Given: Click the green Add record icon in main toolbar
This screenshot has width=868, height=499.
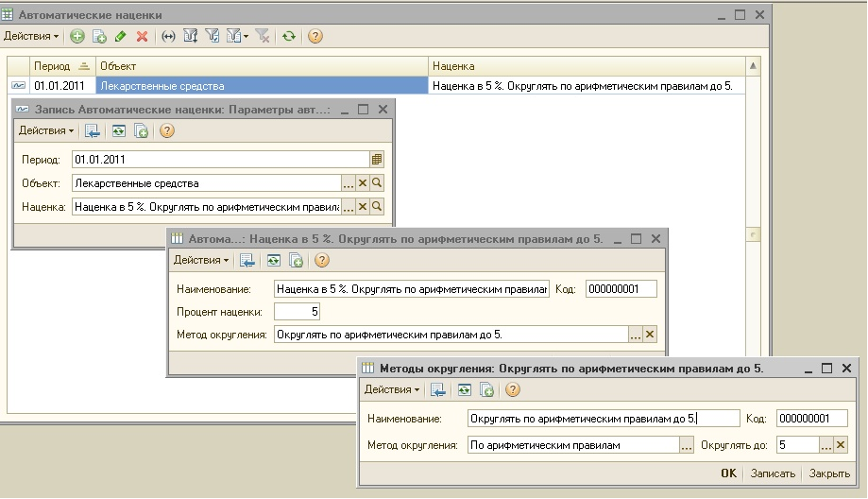Looking at the screenshot, I should (77, 37).
